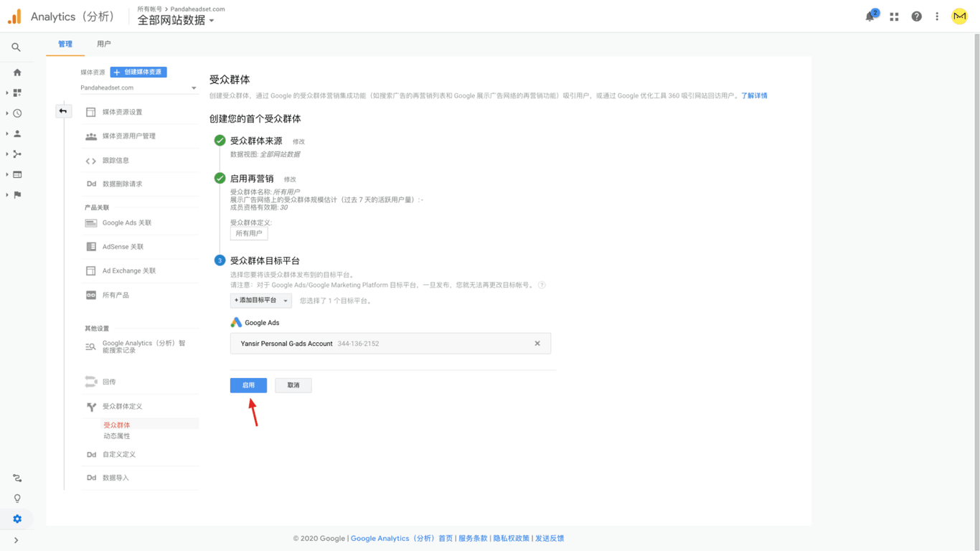Open notifications bell icon
The width and height of the screenshot is (980, 551).
pyautogui.click(x=870, y=17)
